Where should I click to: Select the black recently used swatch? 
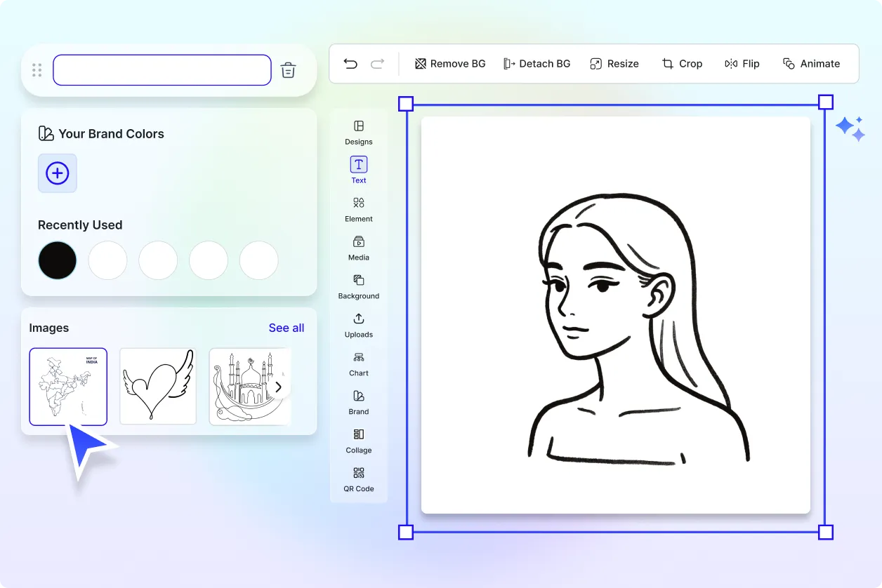pyautogui.click(x=57, y=260)
